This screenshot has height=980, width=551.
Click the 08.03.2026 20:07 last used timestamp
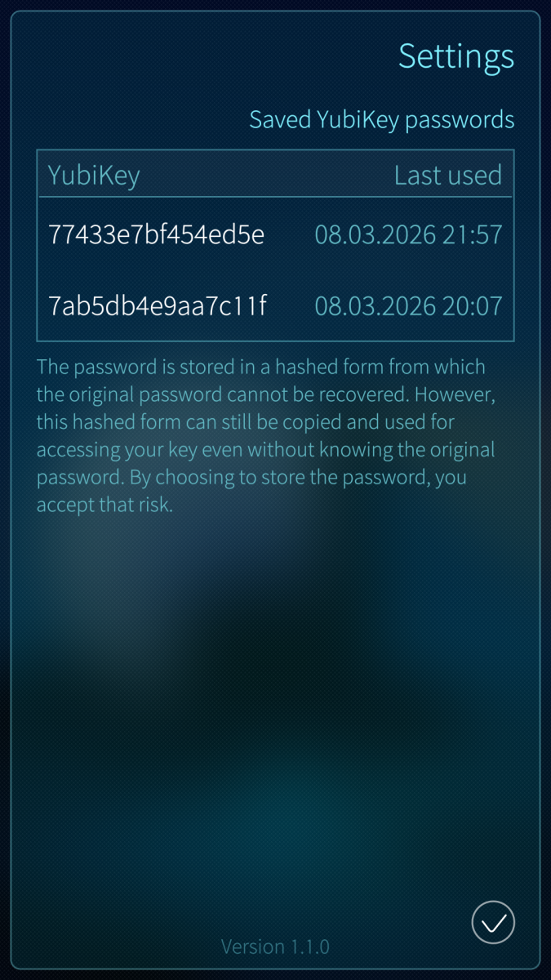pos(408,305)
